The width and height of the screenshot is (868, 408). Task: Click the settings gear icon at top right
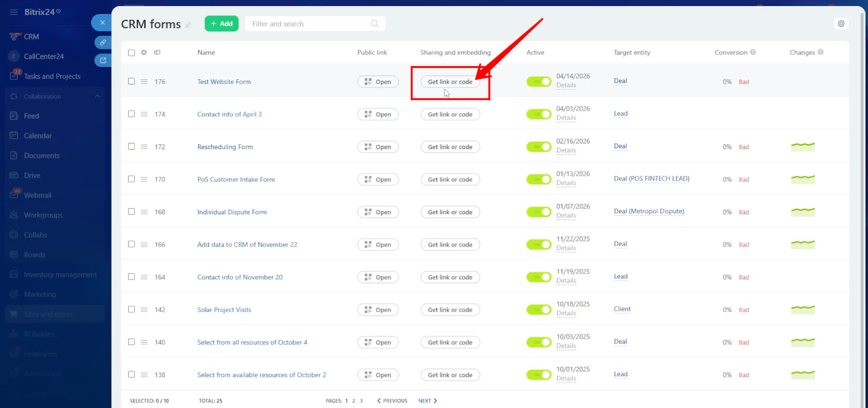841,23
